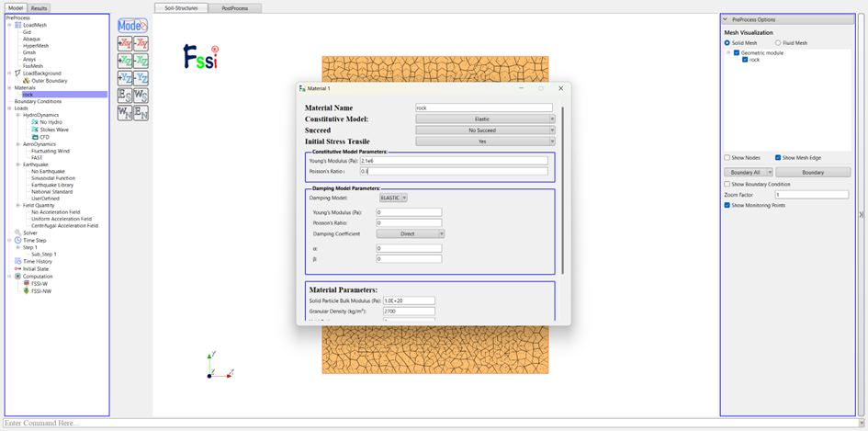Click the Time Step clock icon
Viewport: 868px width, 431px height.
pyautogui.click(x=17, y=241)
